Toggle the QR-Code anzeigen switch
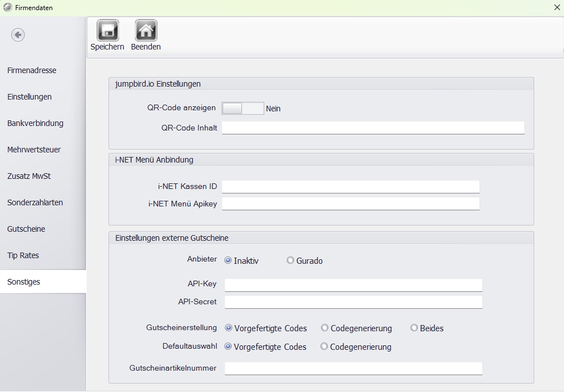The width and height of the screenshot is (564, 392). (242, 109)
